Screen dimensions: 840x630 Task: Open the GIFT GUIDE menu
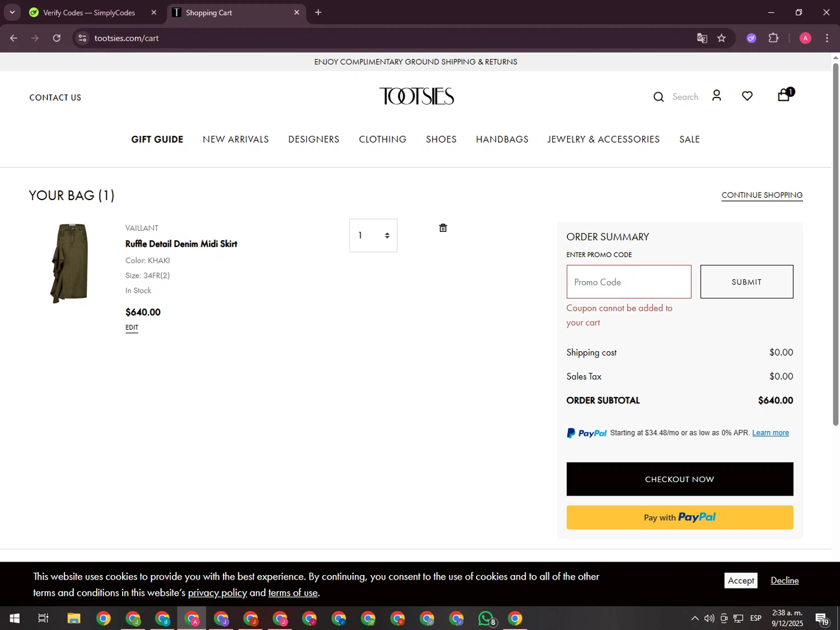pos(157,139)
